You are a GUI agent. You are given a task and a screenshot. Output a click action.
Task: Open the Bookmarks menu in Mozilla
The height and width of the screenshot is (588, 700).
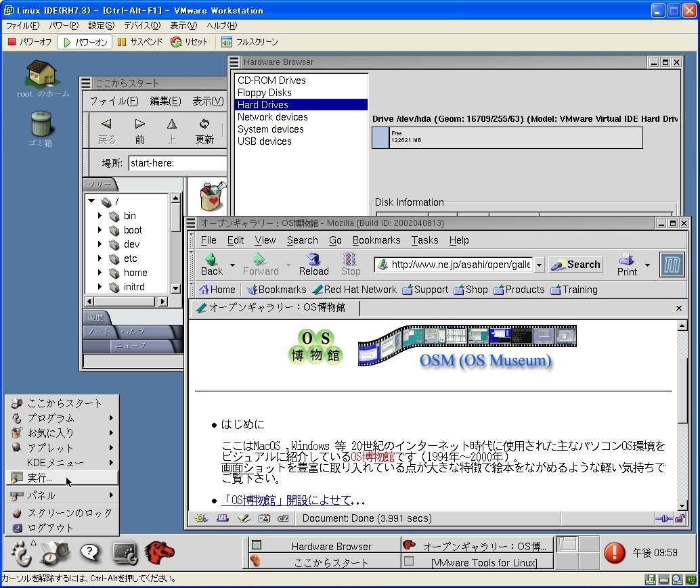click(376, 240)
